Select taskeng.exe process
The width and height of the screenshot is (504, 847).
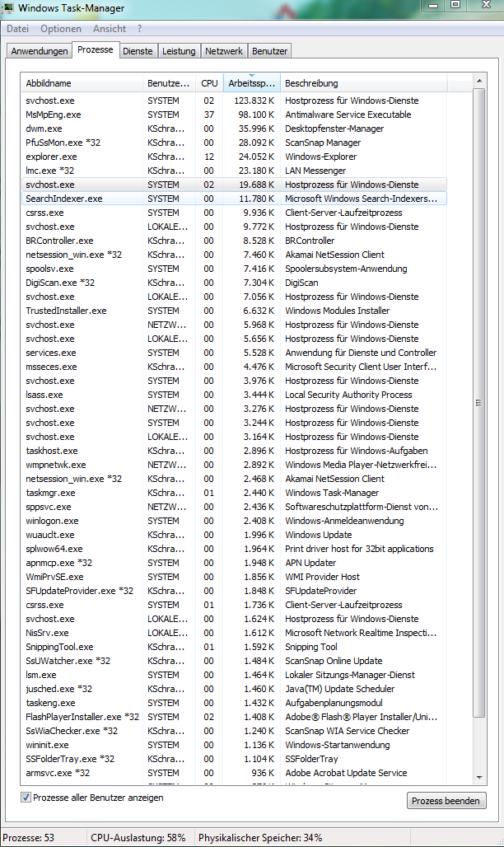pos(234,703)
